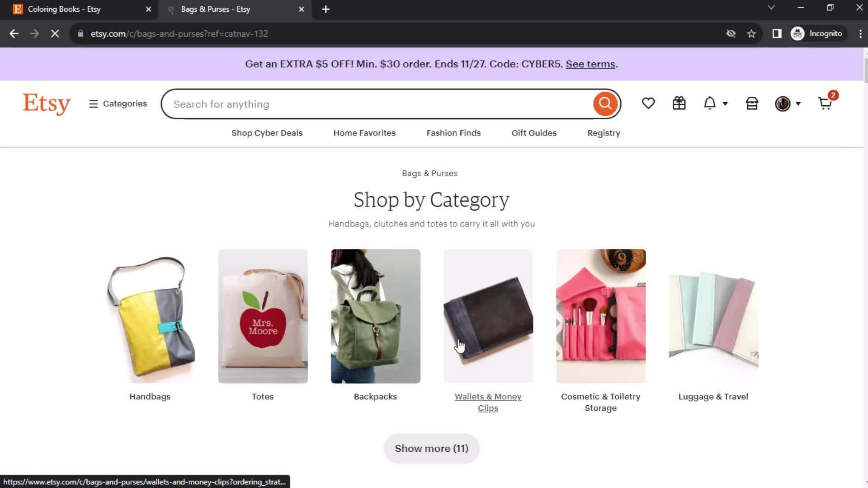The image size is (868, 488).
Task: Click Shop Cyber Deals menu item
Action: coord(266,132)
